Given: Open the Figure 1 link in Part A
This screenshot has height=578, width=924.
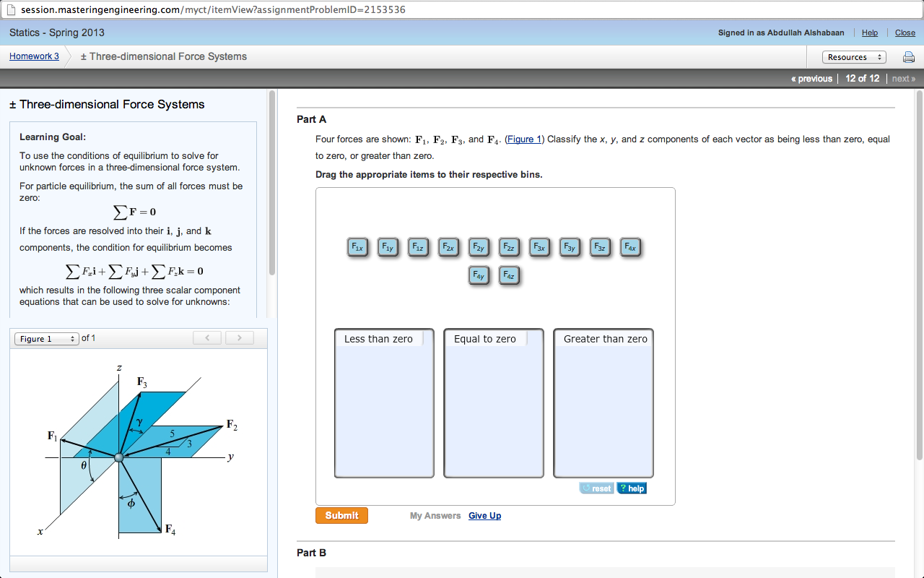Looking at the screenshot, I should point(523,139).
